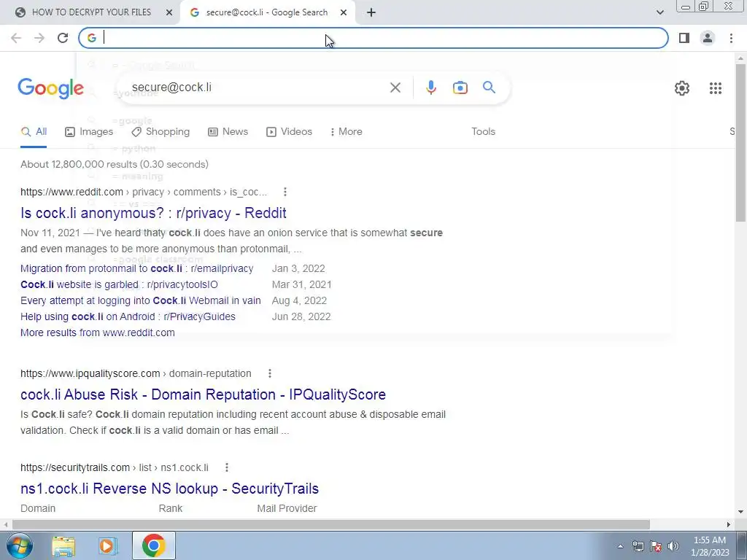Switch to HOW TO DECRYPT YOUR FILES tab

90,12
